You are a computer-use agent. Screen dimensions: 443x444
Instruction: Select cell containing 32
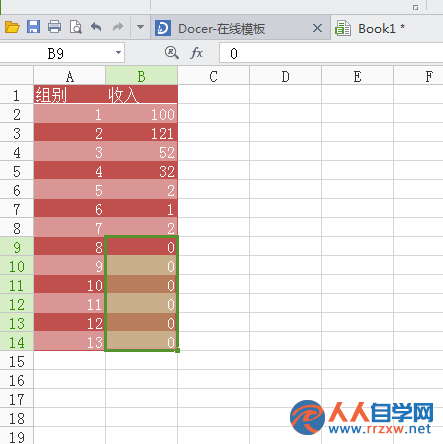tap(141, 171)
